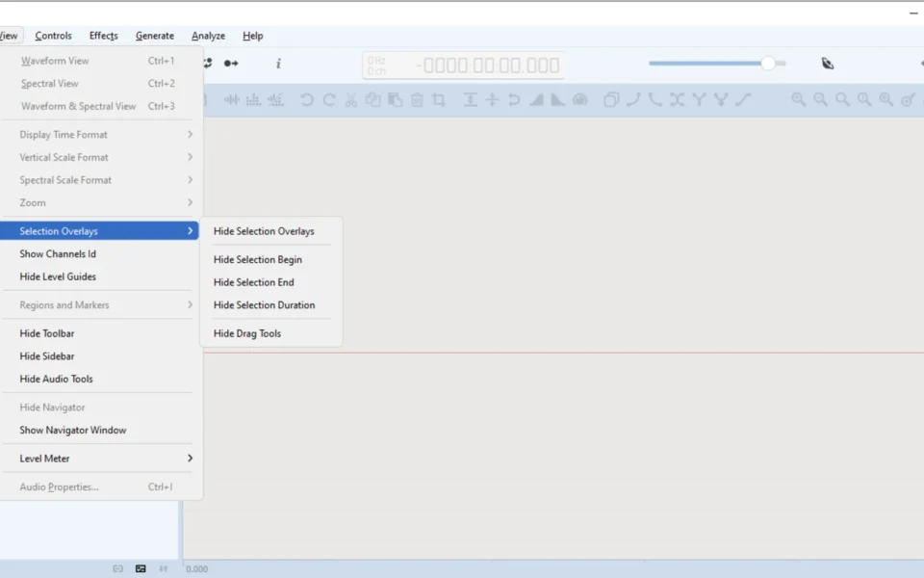Open the Effects menu

pos(104,36)
